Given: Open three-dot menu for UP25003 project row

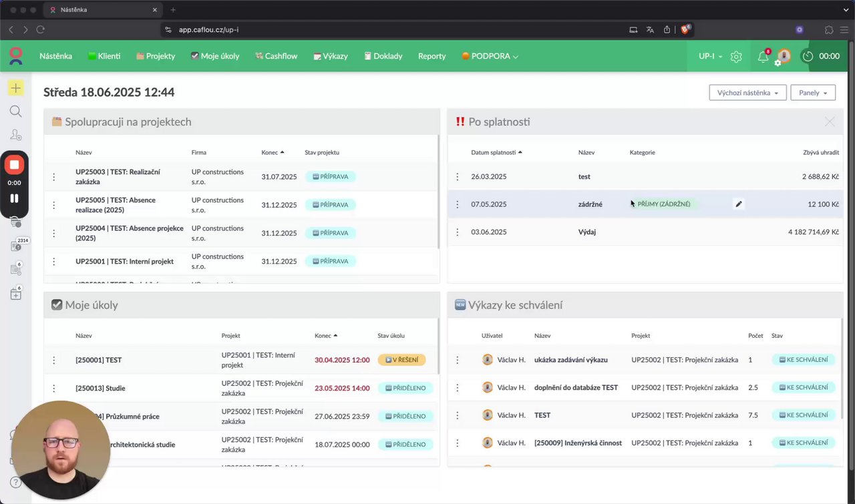Looking at the screenshot, I should tap(54, 177).
